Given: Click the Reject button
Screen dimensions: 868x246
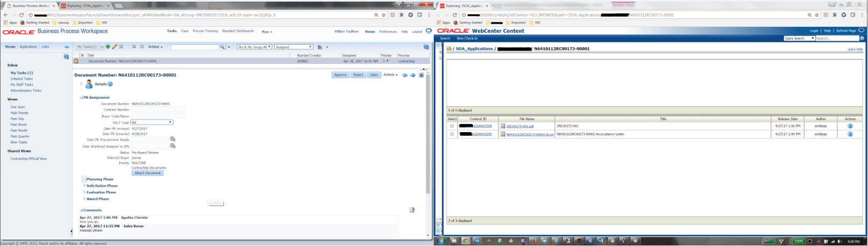Looking at the screenshot, I should coord(358,75).
